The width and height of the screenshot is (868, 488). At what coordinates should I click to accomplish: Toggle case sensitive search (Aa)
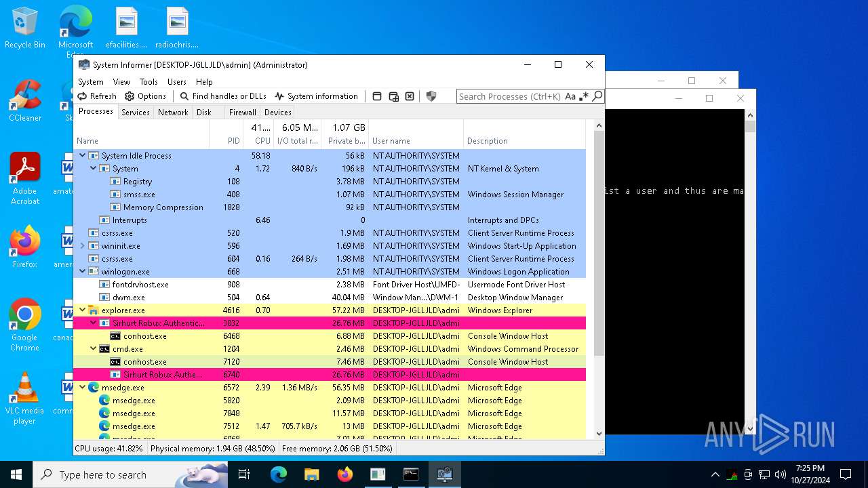pyautogui.click(x=570, y=96)
